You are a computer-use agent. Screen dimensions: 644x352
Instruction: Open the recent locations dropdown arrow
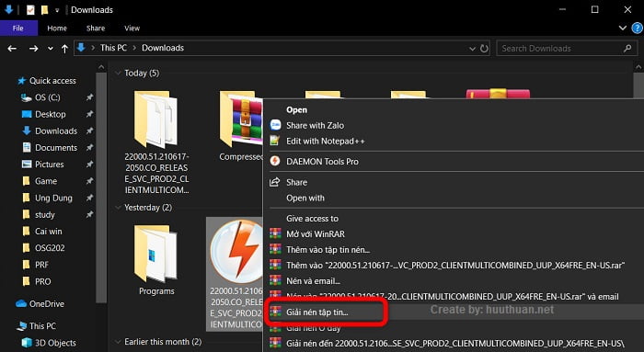[50, 49]
